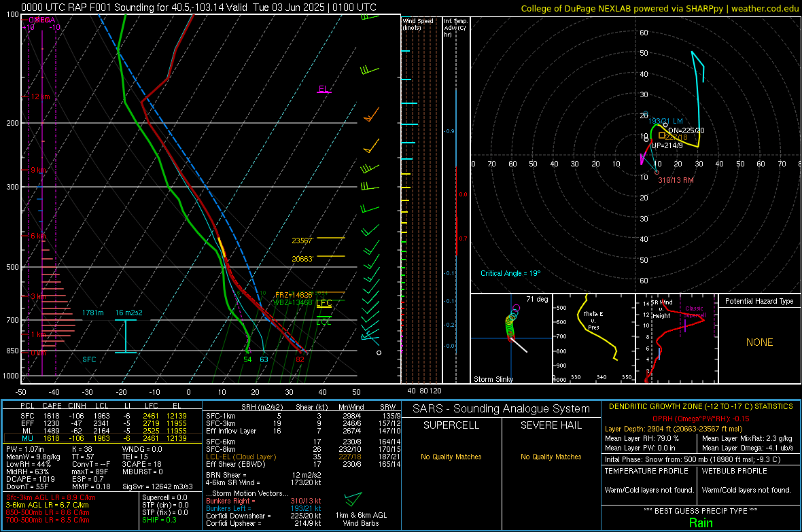Click the Eff Shear (EBWD) row label
Image resolution: width=802 pixels, height=532 pixels.
click(x=236, y=465)
